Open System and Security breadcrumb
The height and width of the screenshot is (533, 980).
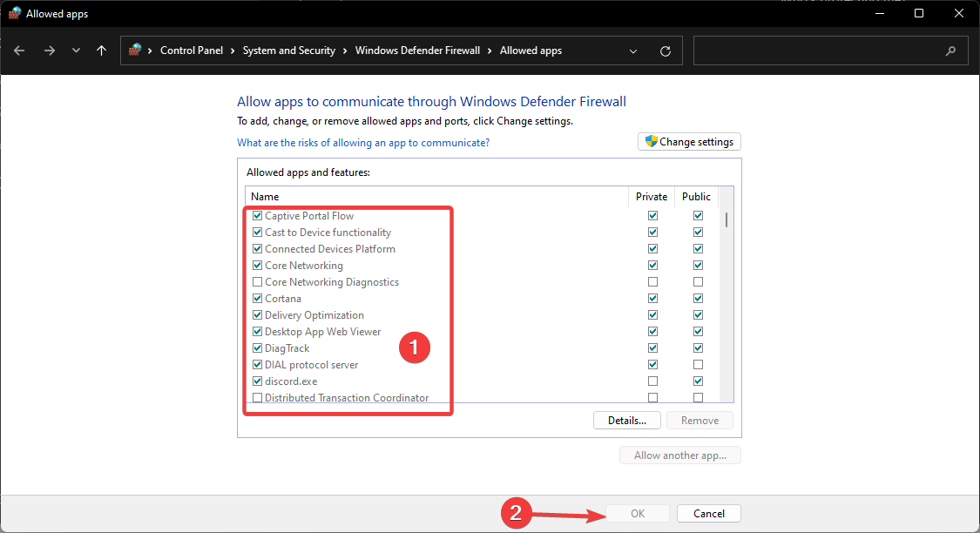[x=288, y=51]
